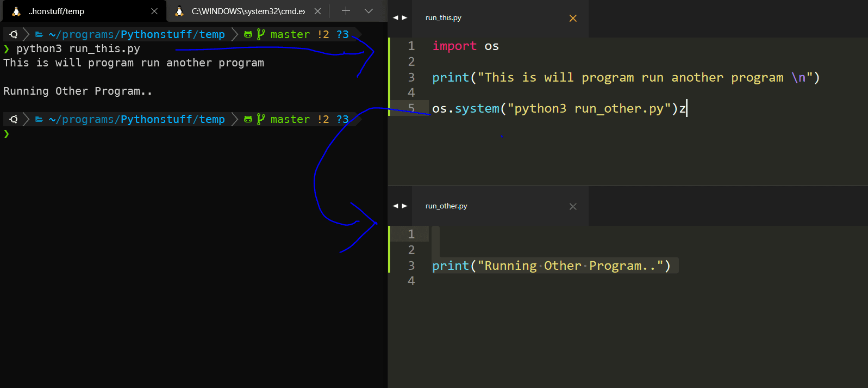This screenshot has width=868, height=388.
Task: Select the run_other.py editor tab
Action: 446,206
